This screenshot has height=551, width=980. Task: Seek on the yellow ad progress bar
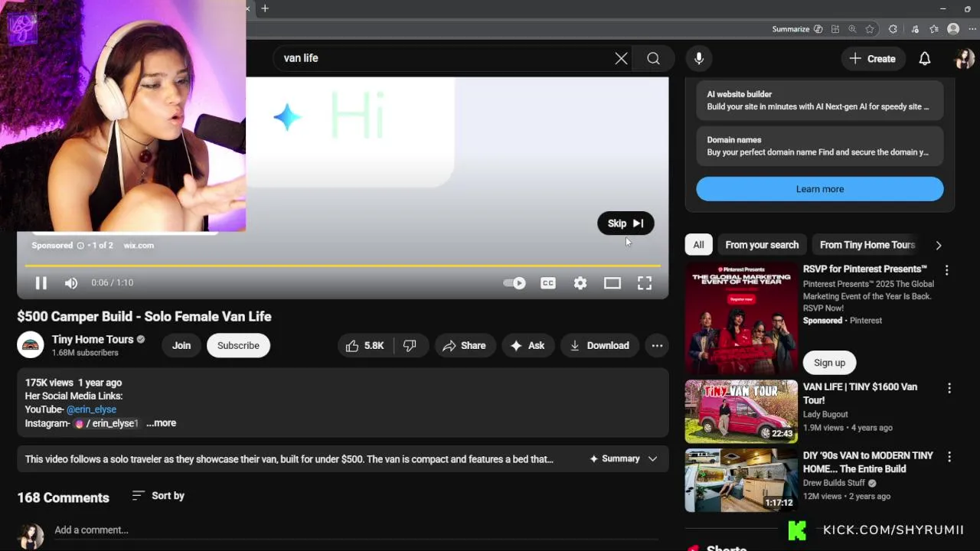click(x=342, y=266)
